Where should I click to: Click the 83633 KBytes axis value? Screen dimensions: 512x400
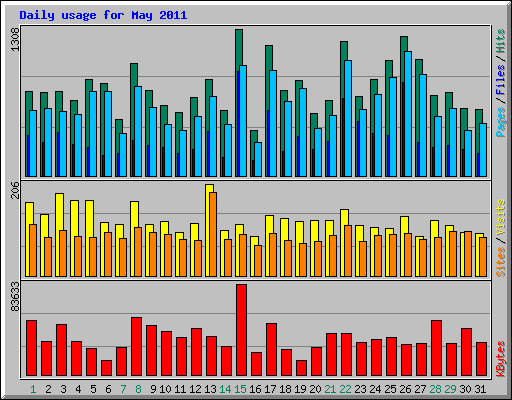tap(15, 296)
